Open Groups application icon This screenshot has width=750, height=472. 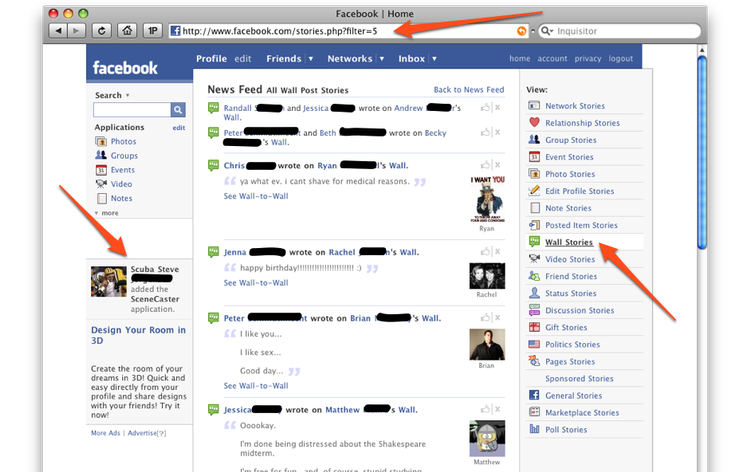click(x=101, y=155)
